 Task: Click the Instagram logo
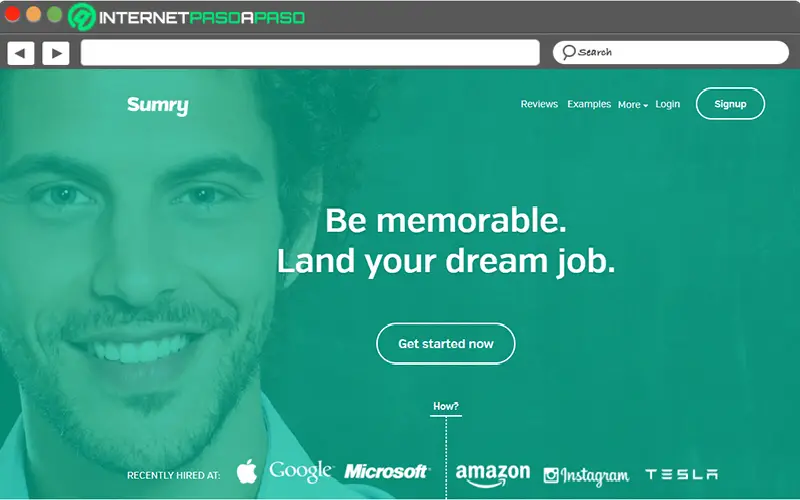coord(586,476)
